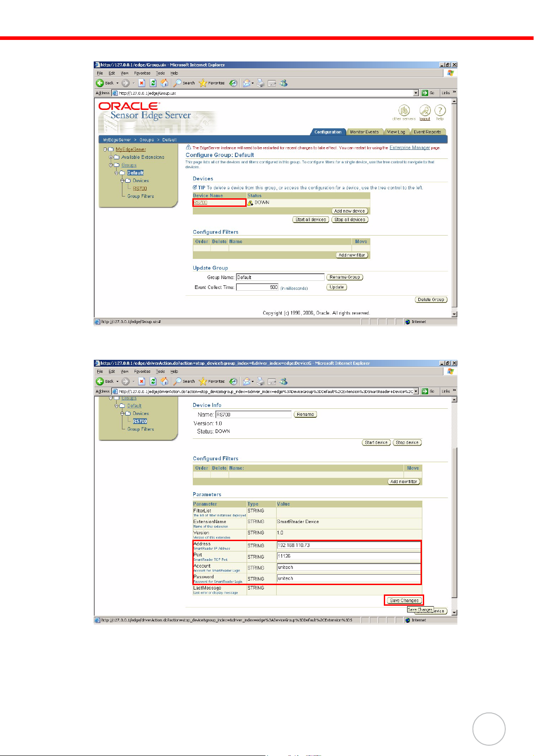Switch to the View Log tab
Screen dimensions: 534x756
click(x=396, y=132)
